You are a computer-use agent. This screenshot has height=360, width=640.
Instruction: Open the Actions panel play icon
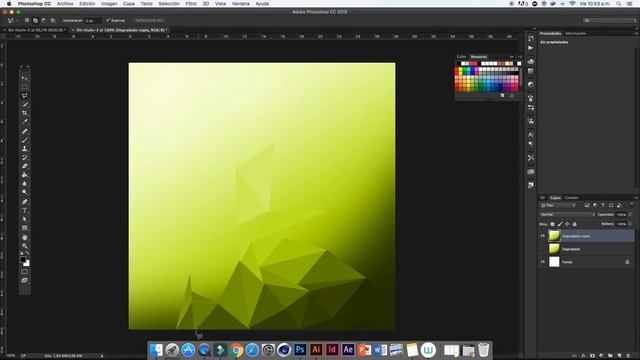pyautogui.click(x=531, y=48)
